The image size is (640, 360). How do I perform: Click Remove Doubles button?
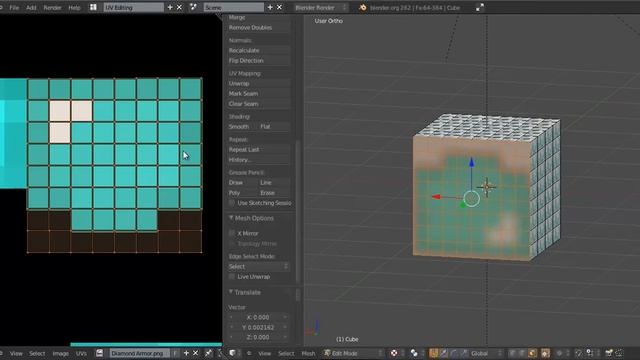pyautogui.click(x=258, y=27)
